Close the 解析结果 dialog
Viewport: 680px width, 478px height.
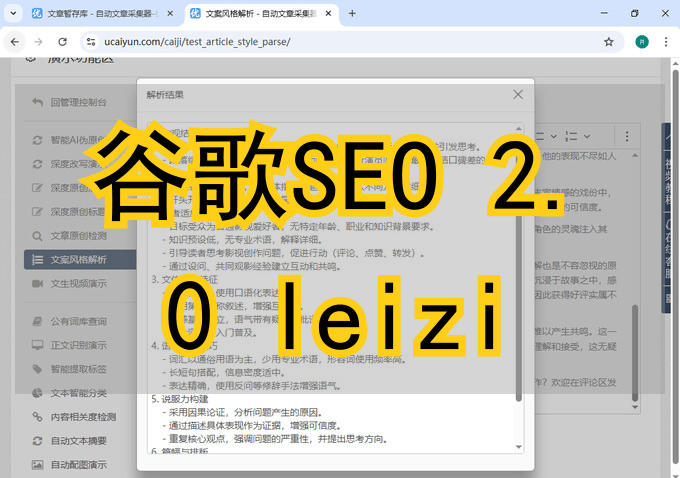518,95
